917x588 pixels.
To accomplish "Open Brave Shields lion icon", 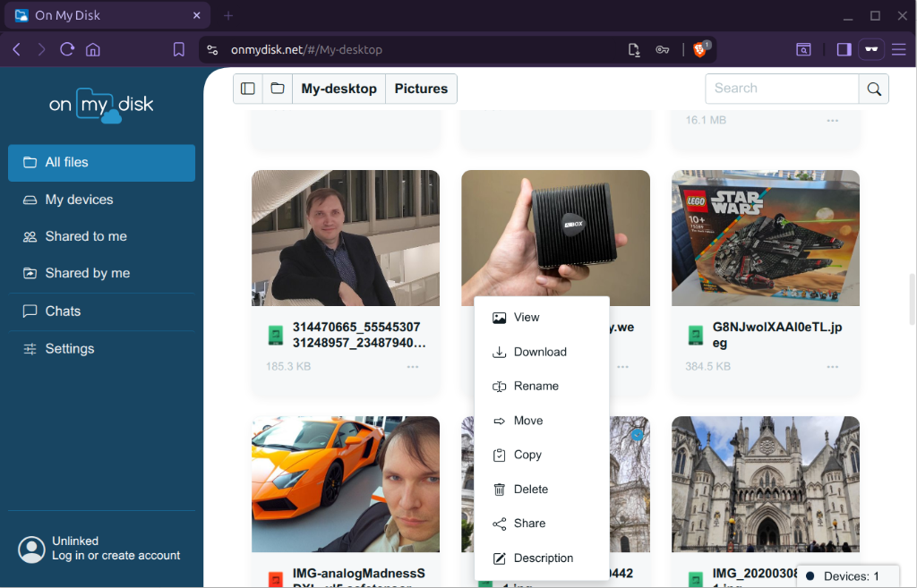I will click(700, 50).
